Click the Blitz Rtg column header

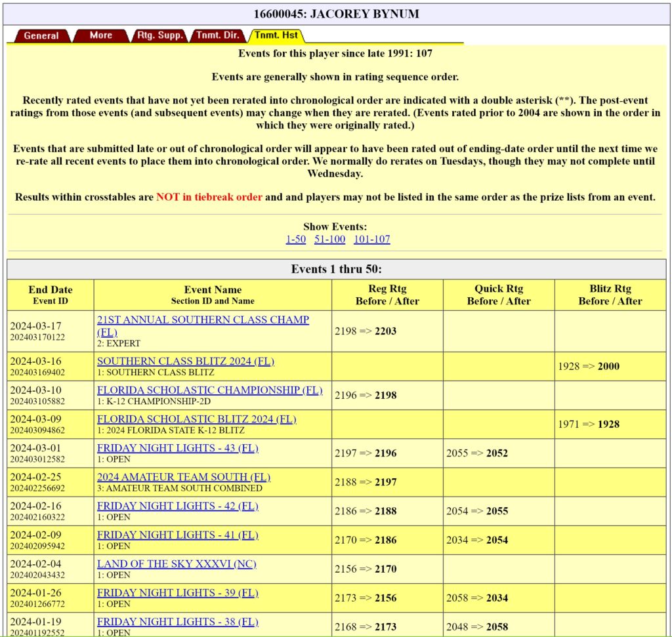[610, 295]
